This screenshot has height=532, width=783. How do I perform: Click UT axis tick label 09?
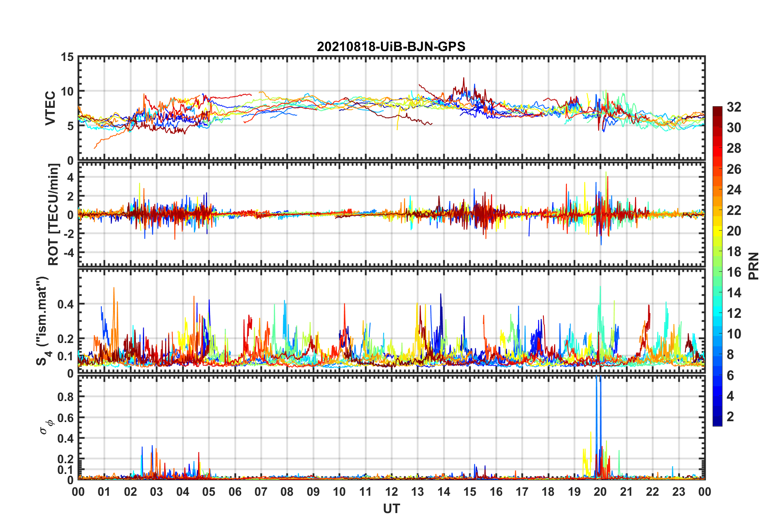313,492
